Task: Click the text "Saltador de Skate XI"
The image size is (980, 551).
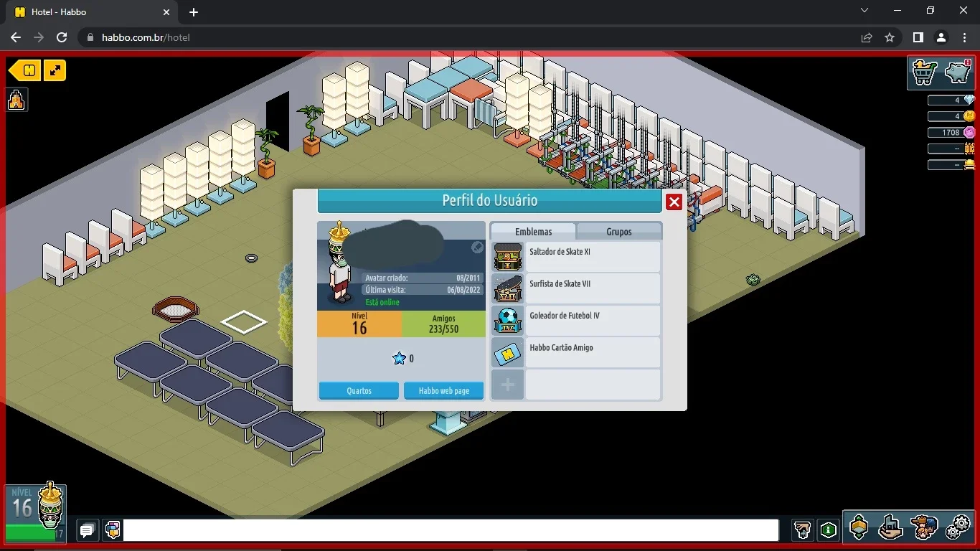Action: pos(560,252)
